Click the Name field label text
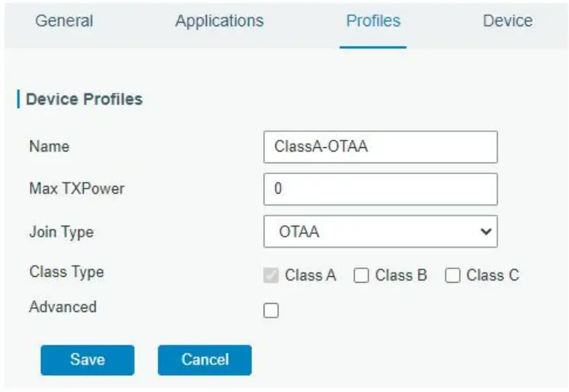This screenshot has height=392, width=569. [x=49, y=146]
